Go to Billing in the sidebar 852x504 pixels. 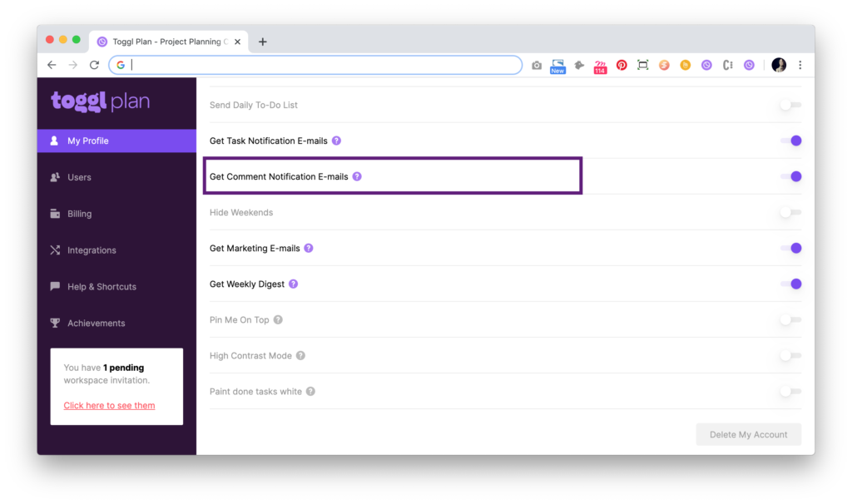[79, 214]
